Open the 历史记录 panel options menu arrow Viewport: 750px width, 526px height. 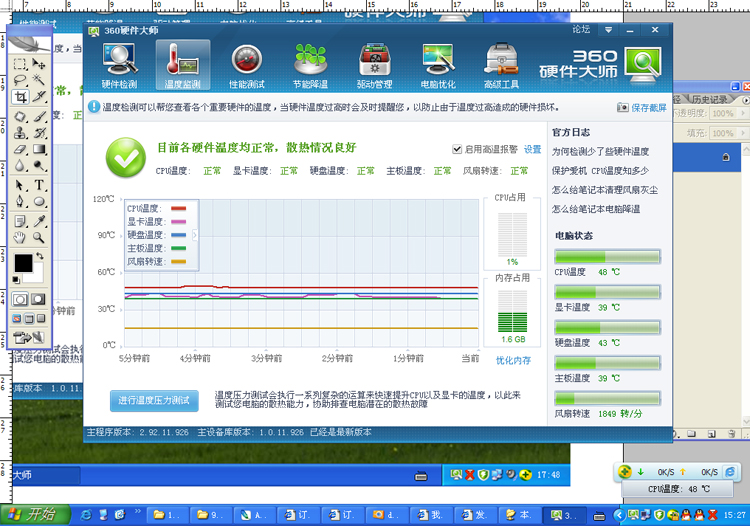(x=746, y=100)
